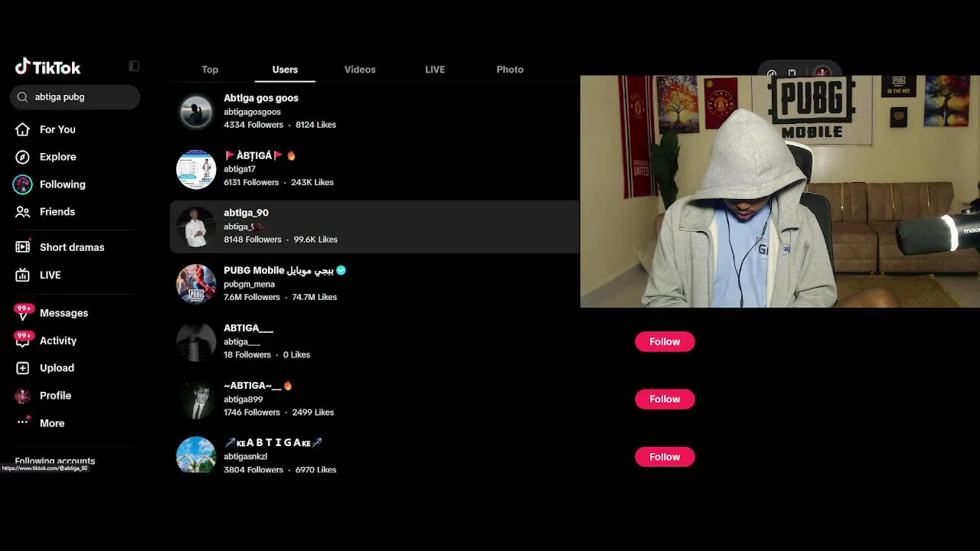This screenshot has height=551, width=980.
Task: Select the Users results tab
Action: coord(285,70)
